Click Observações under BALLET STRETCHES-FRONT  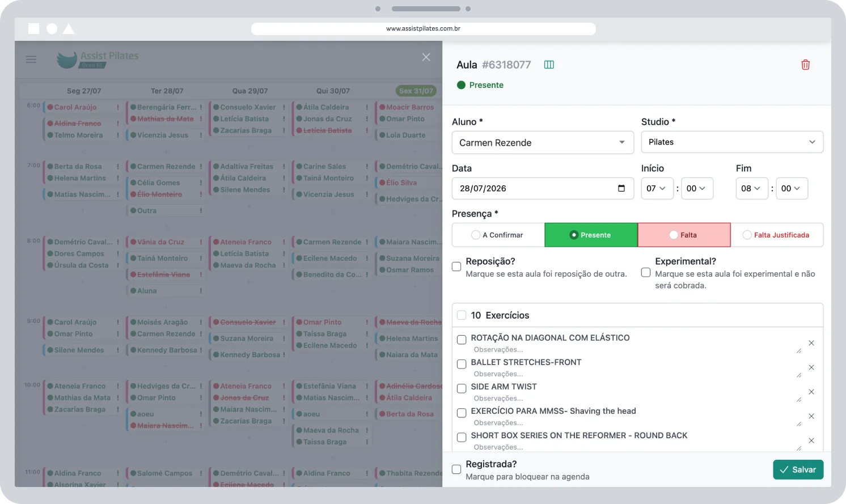(x=635, y=374)
